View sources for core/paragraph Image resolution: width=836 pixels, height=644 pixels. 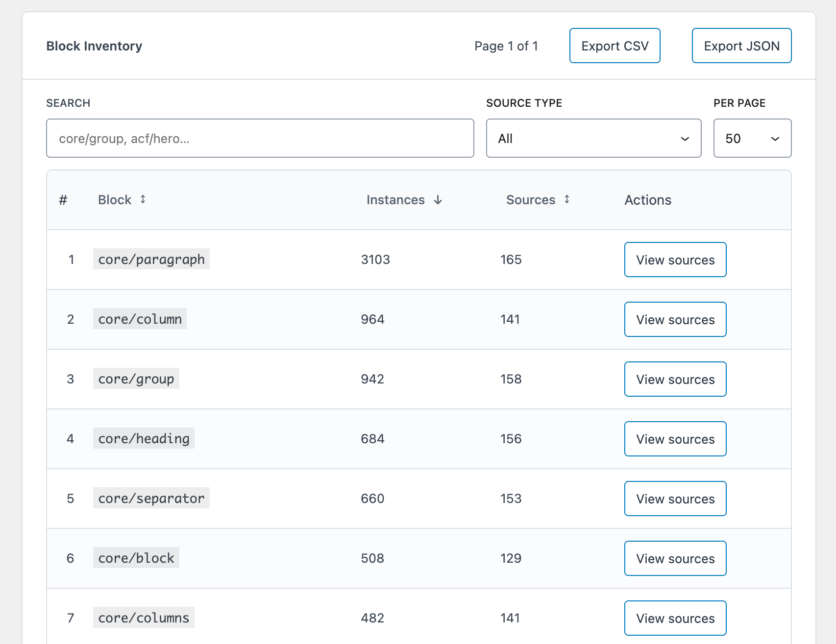point(675,260)
